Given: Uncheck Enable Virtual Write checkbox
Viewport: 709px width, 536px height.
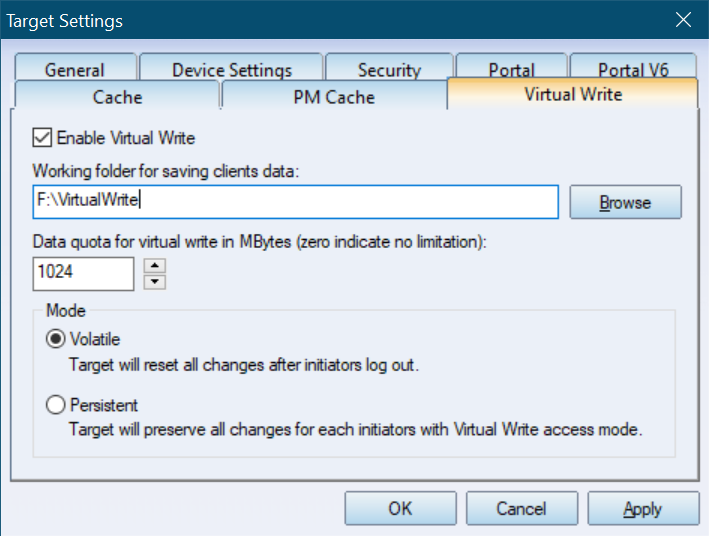Looking at the screenshot, I should pyautogui.click(x=42, y=138).
